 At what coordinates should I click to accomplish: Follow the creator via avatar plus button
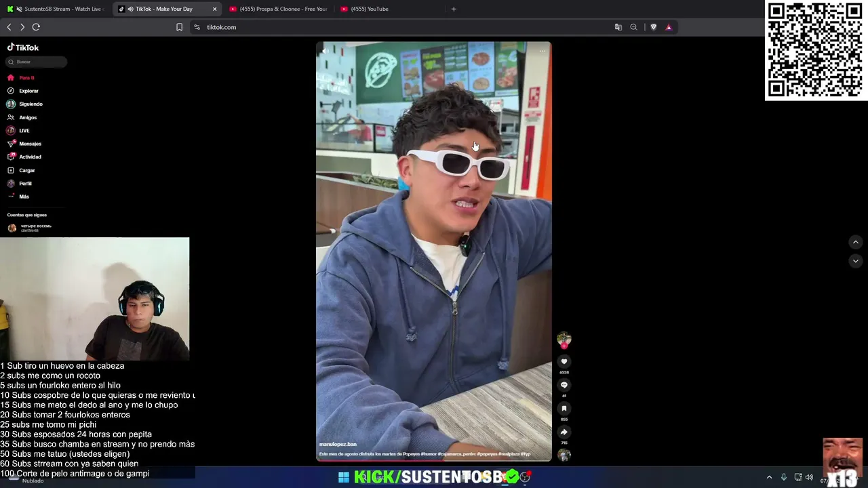tap(564, 346)
